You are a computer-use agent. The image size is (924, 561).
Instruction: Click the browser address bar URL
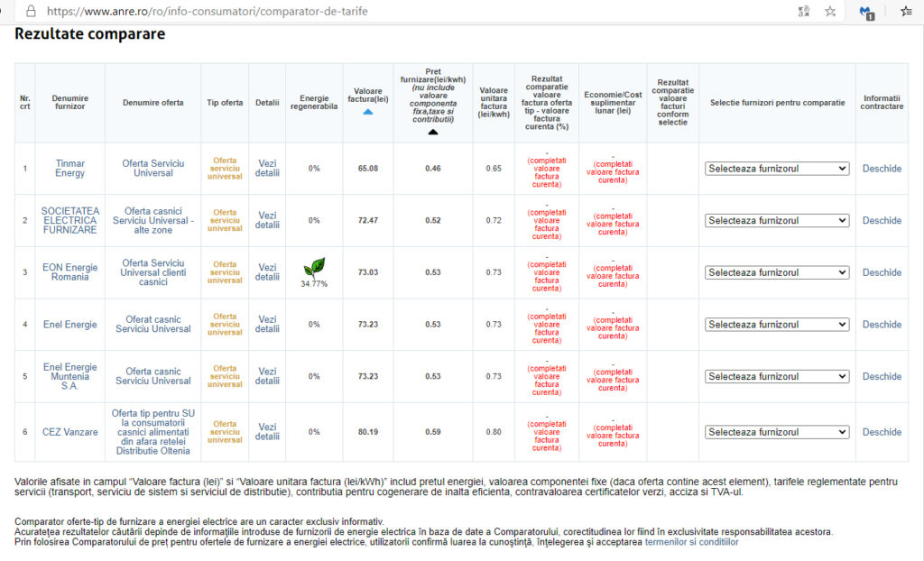(208, 12)
